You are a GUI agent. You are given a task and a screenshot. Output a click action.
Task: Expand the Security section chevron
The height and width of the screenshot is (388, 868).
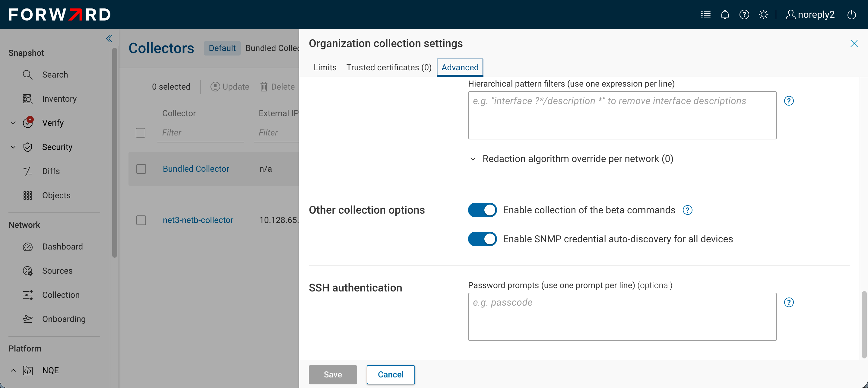[13, 147]
